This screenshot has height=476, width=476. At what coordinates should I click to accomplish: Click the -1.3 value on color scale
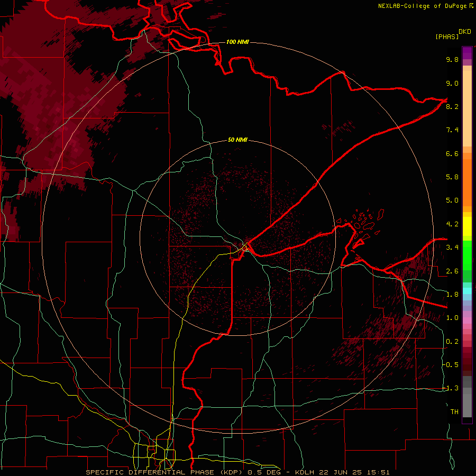tap(451, 388)
